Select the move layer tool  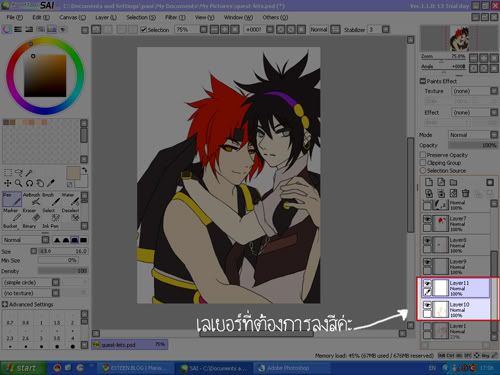pyautogui.click(x=7, y=183)
